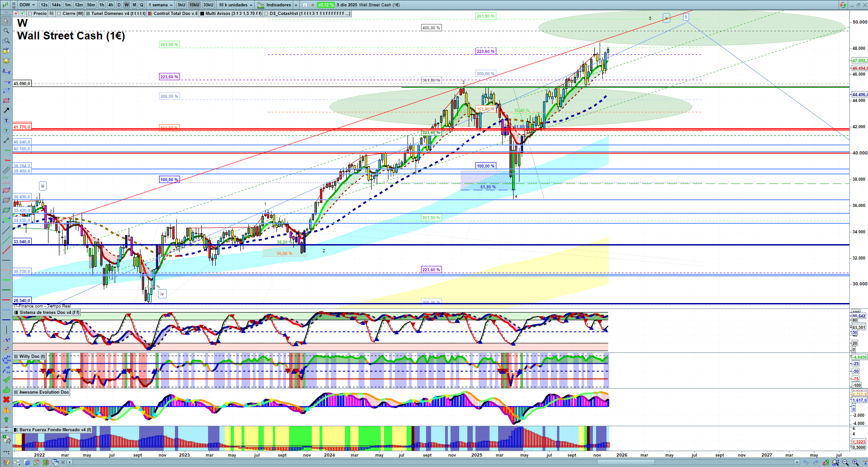Select the segment line tool
This screenshot has width=868, height=467.
coord(6,140)
